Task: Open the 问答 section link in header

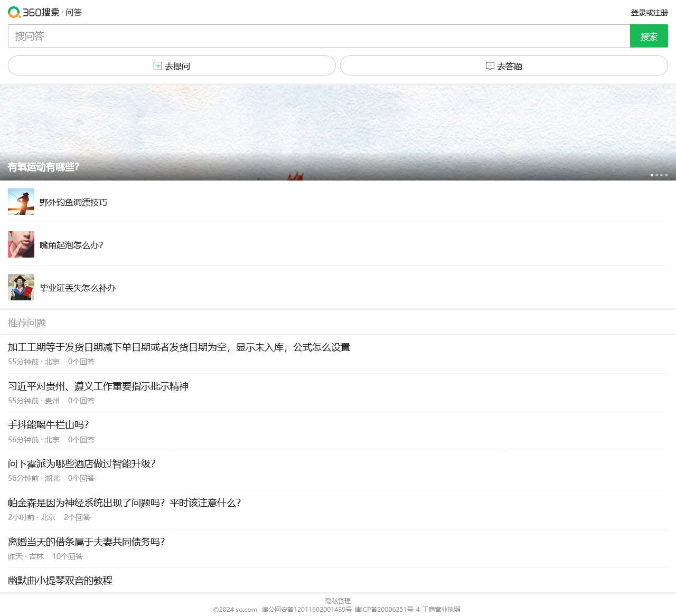Action: point(74,12)
